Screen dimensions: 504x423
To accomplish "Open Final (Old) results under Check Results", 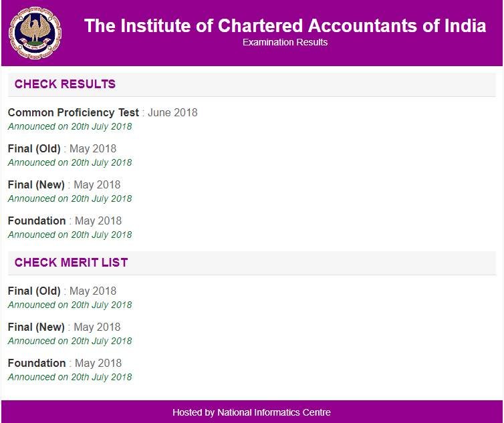I will tap(61, 148).
